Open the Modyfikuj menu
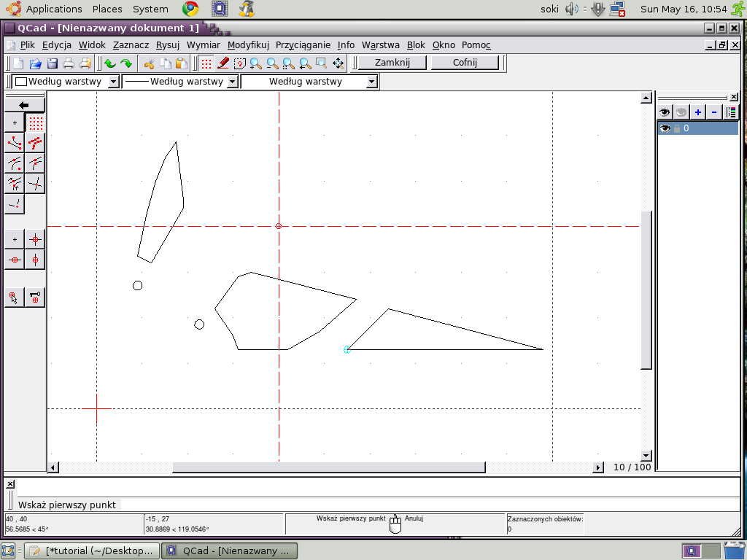This screenshot has height=560, width=747. (248, 45)
